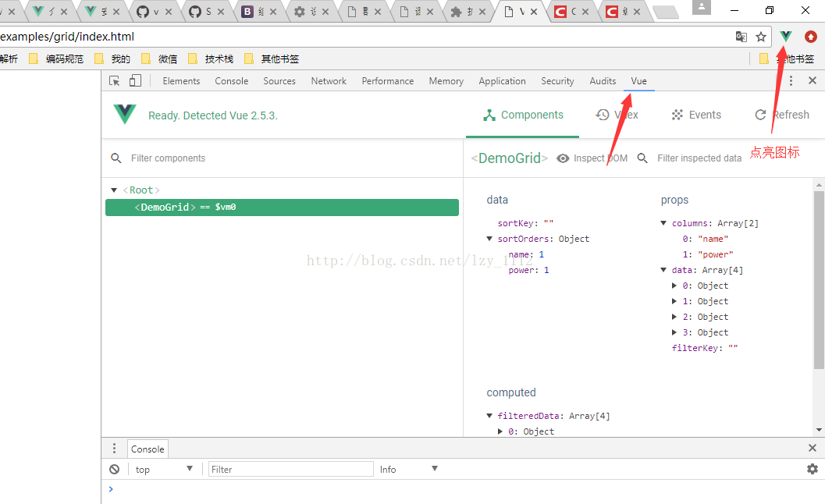Image resolution: width=825 pixels, height=504 pixels.
Task: Toggle the device toolbar icon
Action: click(135, 80)
